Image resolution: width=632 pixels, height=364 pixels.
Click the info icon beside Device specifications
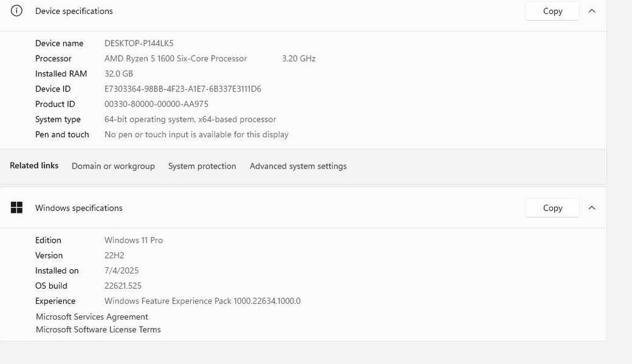tap(16, 11)
